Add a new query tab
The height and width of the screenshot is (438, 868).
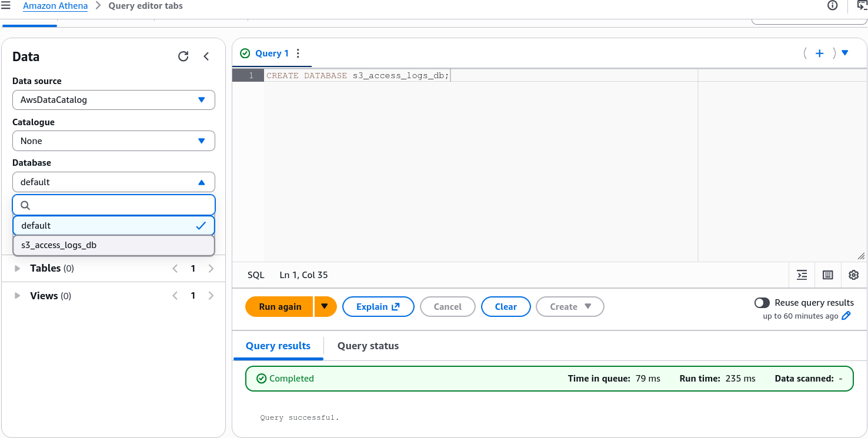coord(819,54)
